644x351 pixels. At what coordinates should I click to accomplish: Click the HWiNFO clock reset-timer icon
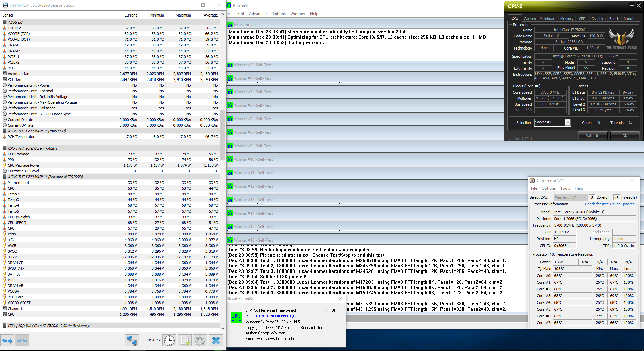coord(169,341)
